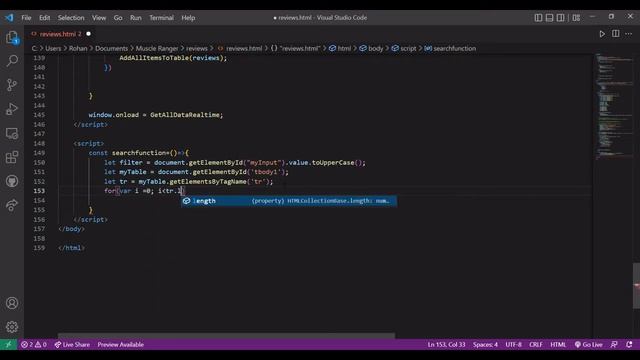Viewport: 640px width, 360px height.
Task: Click the feedback icon in status bar
Action: click(614, 344)
